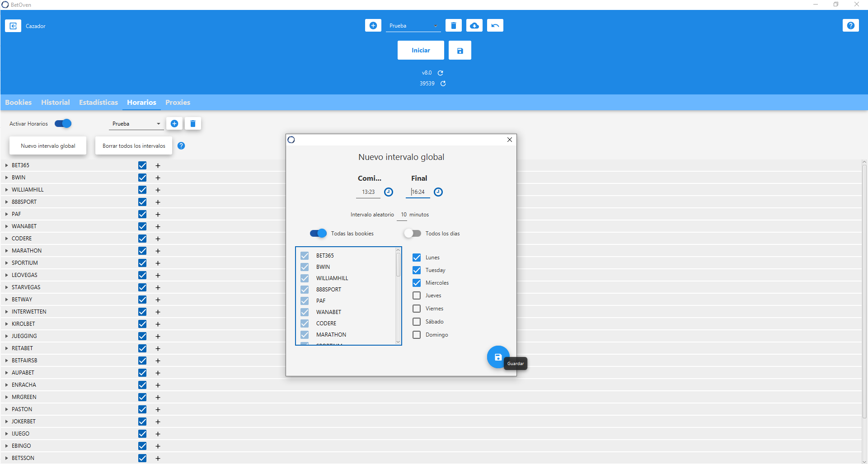Click the Nuevo intervalo global button

tap(48, 146)
